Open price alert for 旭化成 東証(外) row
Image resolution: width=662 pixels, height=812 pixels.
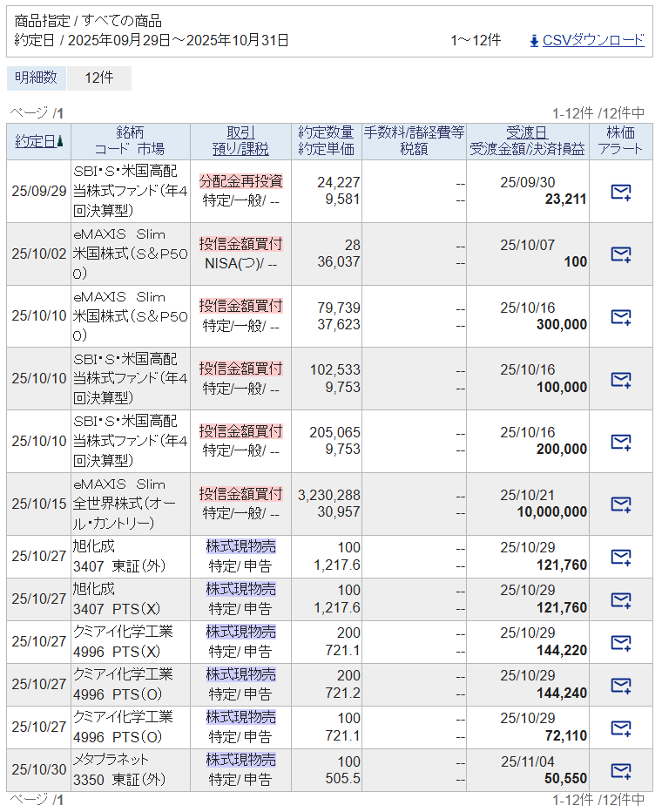(620, 557)
